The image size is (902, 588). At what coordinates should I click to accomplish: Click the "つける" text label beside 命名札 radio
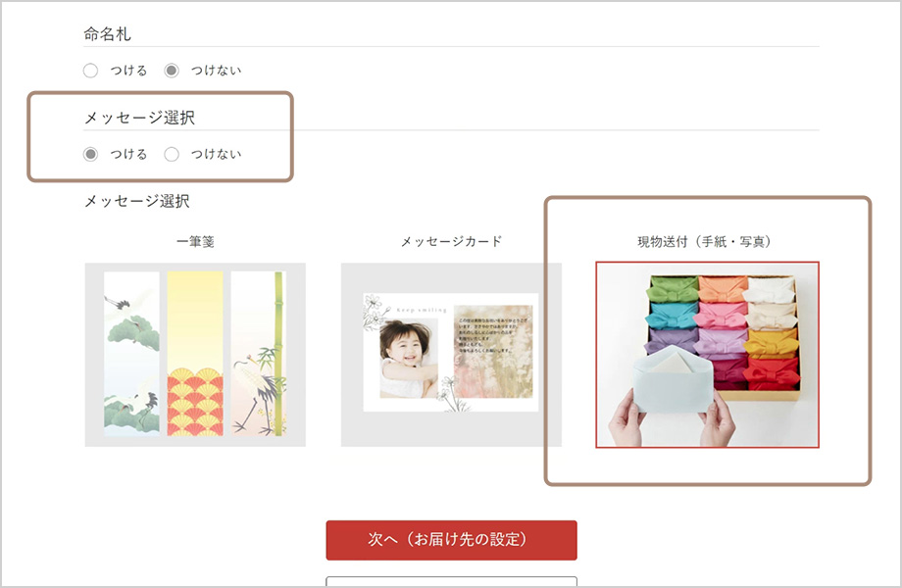[x=128, y=71]
